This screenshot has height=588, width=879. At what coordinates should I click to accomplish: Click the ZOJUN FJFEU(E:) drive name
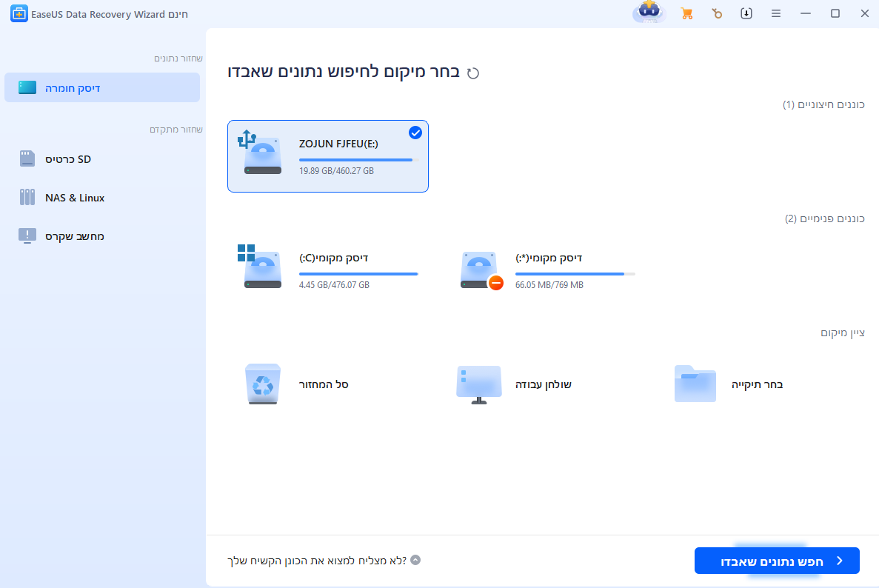tap(338, 144)
